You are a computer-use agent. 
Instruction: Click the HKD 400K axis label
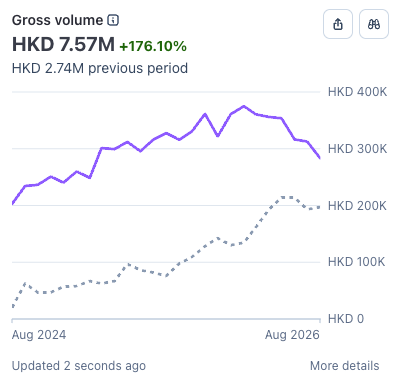click(x=357, y=92)
